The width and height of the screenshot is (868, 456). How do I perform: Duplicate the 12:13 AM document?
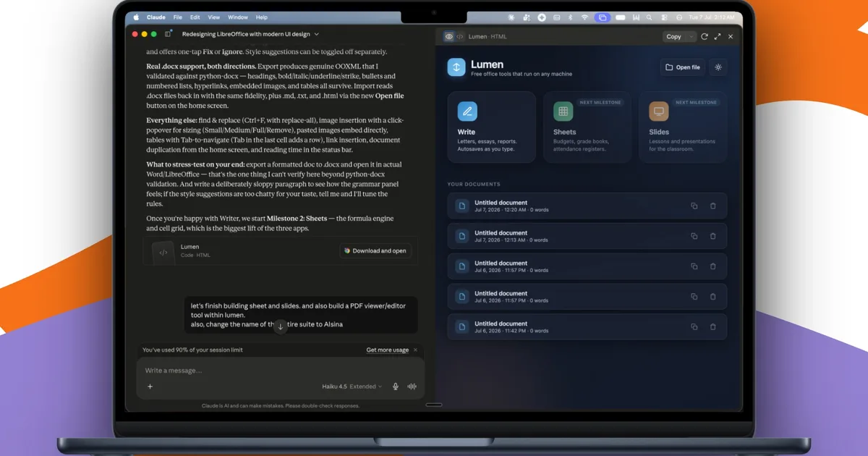[x=694, y=236]
